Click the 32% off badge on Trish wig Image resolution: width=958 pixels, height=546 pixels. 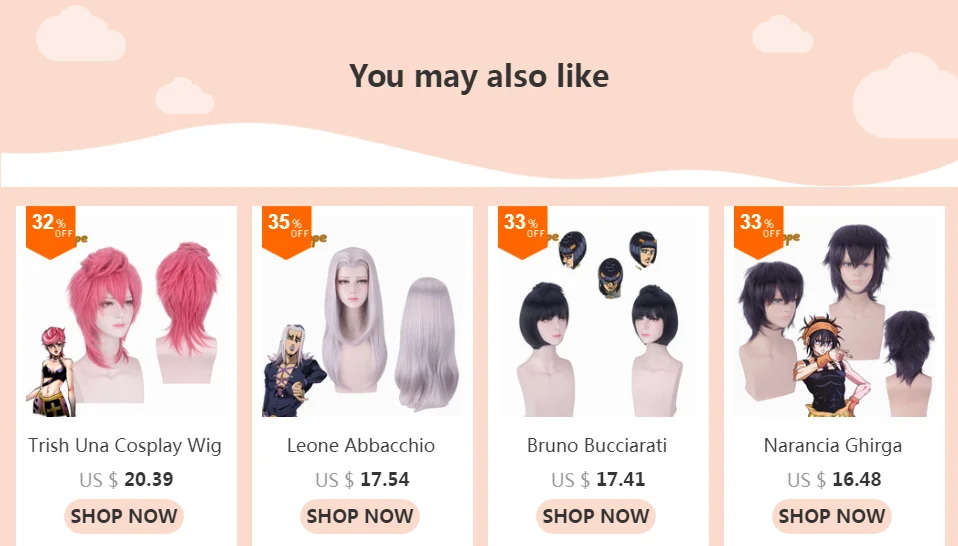[x=51, y=231]
